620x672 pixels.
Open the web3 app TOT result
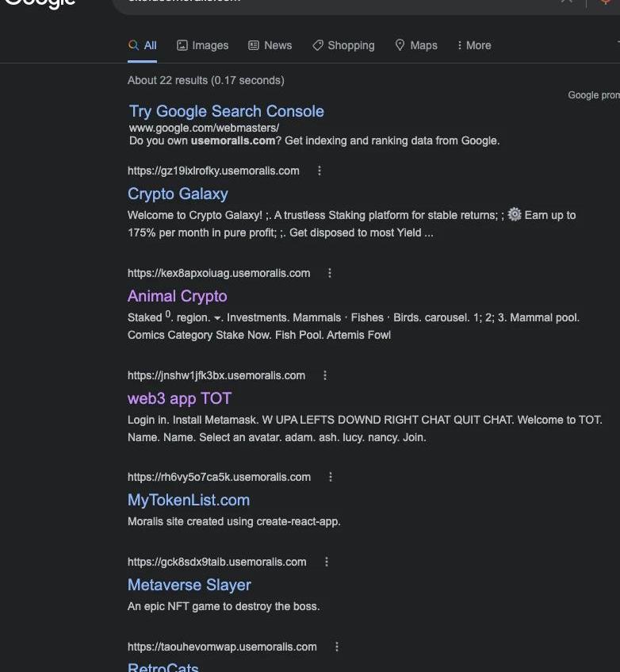[179, 398]
